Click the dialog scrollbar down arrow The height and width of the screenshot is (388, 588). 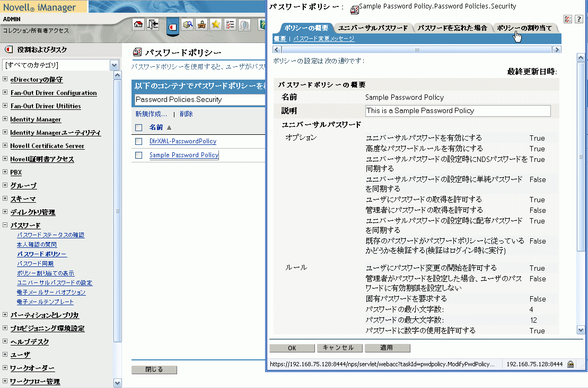pos(581,330)
